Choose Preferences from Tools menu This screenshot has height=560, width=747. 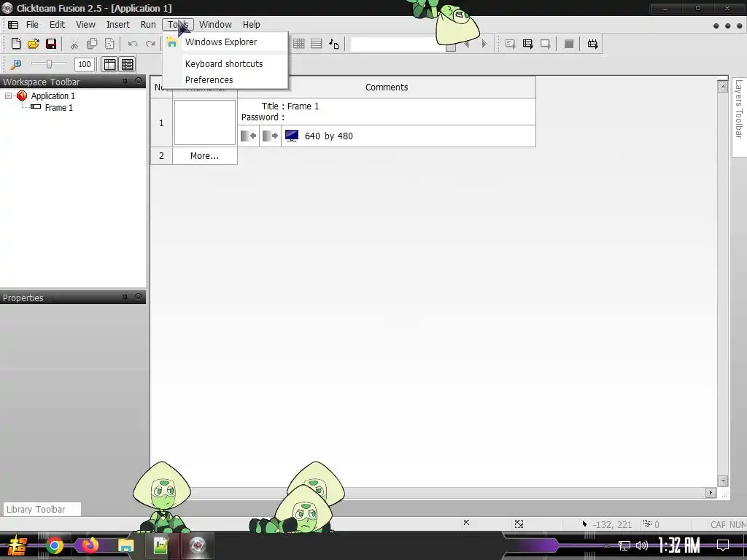pyautogui.click(x=225, y=80)
